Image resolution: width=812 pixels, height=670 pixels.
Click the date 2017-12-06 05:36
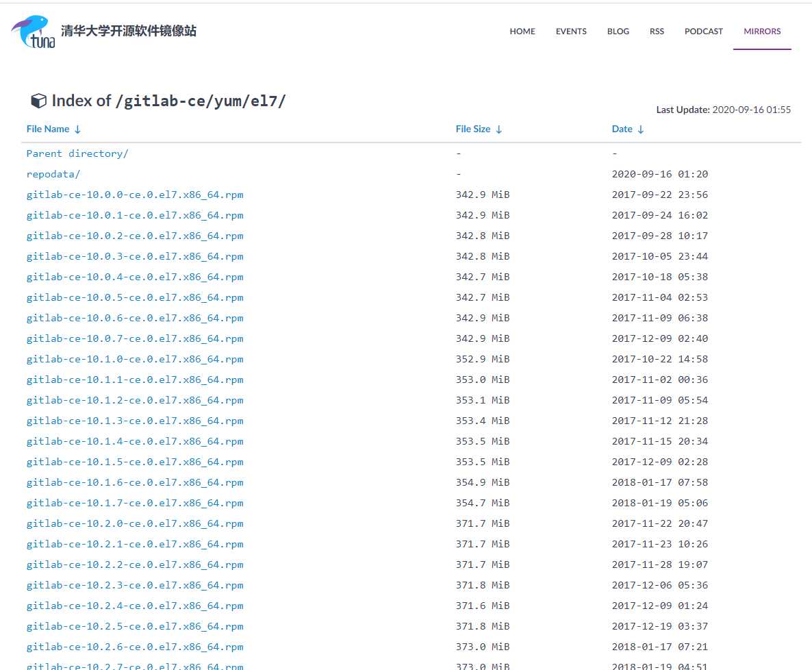tap(660, 585)
